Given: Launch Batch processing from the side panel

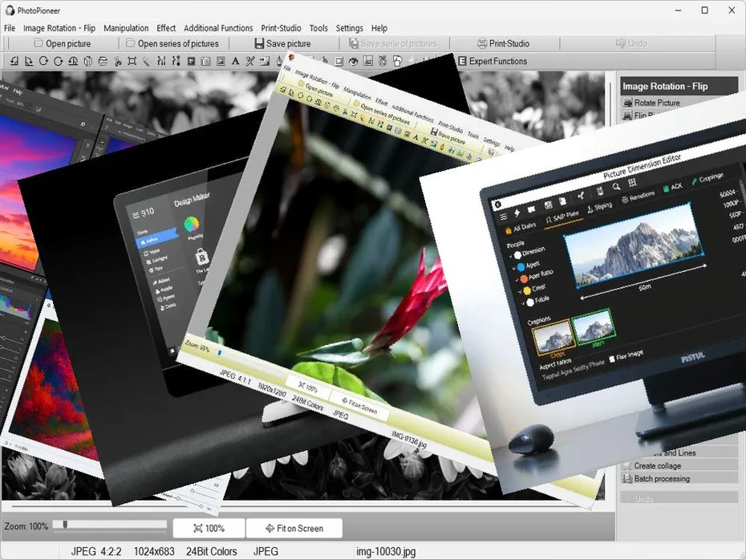Looking at the screenshot, I should [x=661, y=478].
